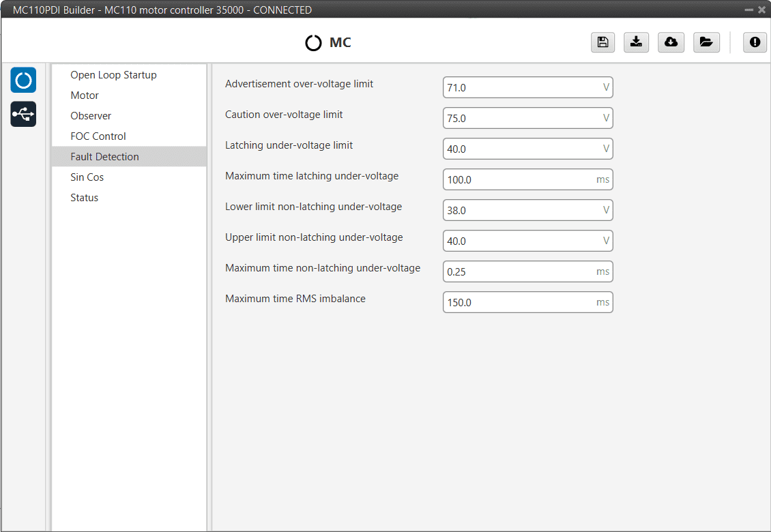771x532 pixels.
Task: Select the USB connection sidebar icon
Action: point(23,114)
